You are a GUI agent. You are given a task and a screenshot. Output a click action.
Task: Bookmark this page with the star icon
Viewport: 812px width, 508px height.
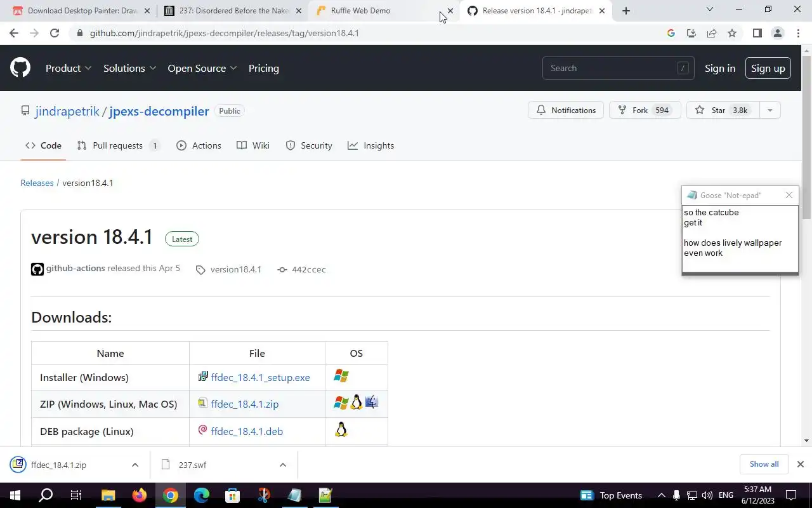coord(732,33)
